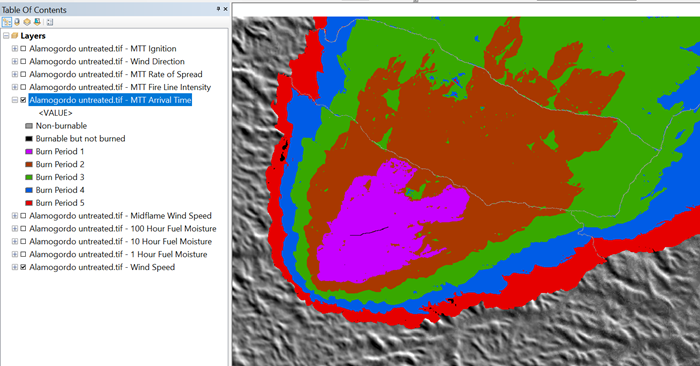700x366 pixels.
Task: Click the 'Layers' data frame label
Action: (x=33, y=36)
